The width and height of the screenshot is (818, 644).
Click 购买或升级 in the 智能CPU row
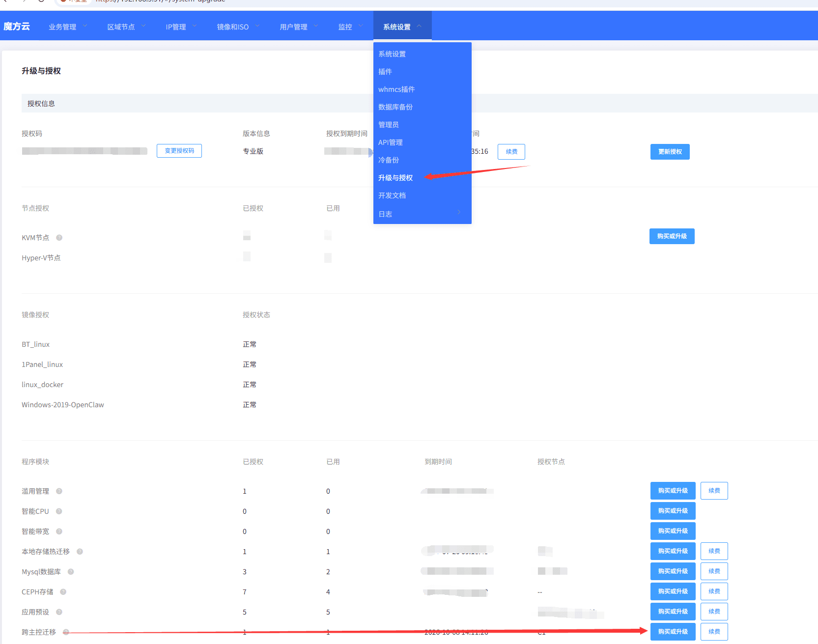click(673, 511)
